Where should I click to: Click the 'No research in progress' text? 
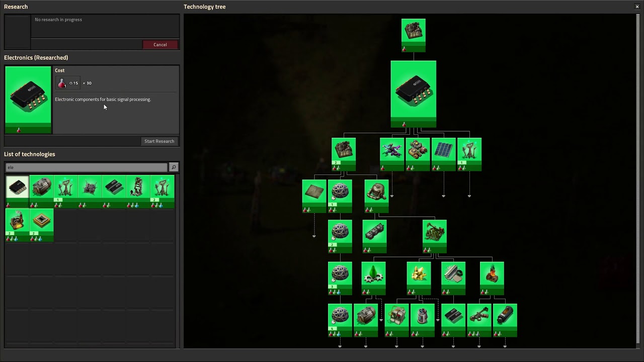click(x=58, y=20)
